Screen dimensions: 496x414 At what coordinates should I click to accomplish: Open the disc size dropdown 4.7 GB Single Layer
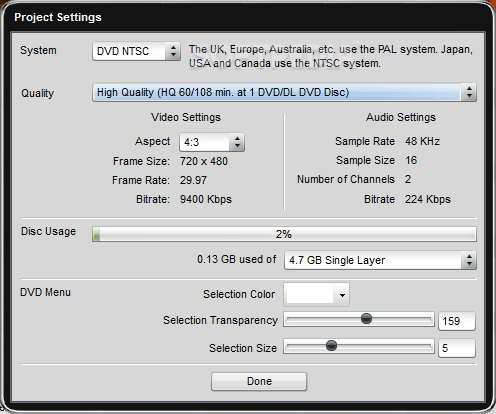click(x=380, y=260)
